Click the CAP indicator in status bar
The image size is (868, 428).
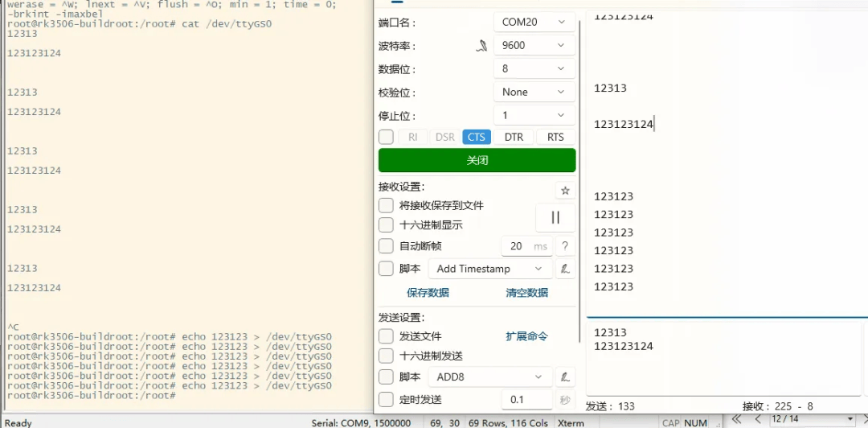[671, 423]
